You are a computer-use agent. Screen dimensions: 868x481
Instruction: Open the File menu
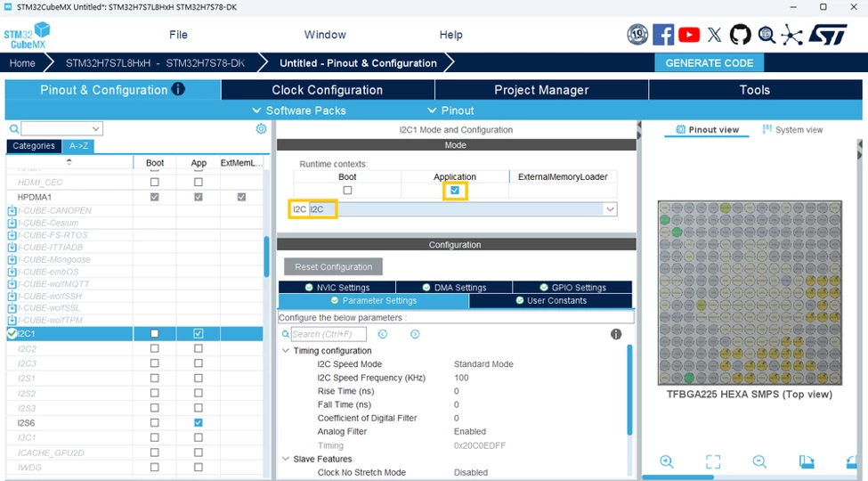click(178, 35)
